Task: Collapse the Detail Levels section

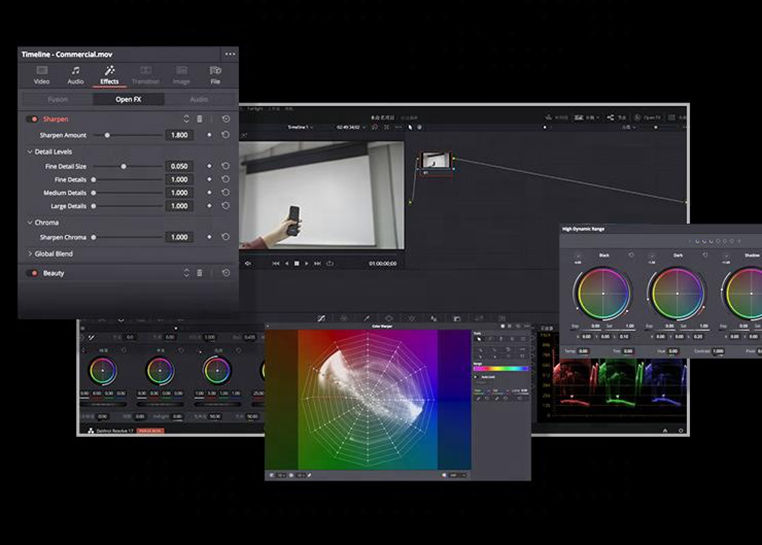Action: pyautogui.click(x=29, y=151)
